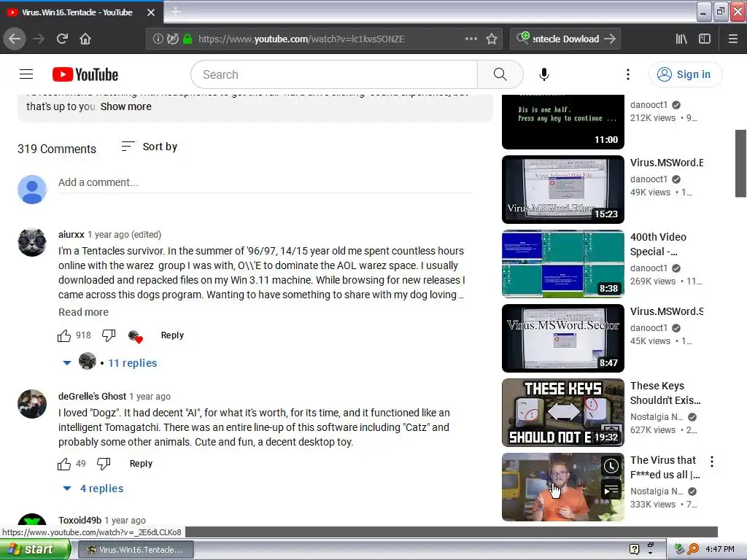747x560 pixels.
Task: Click the system tray clock 4:47 PM
Action: tap(720, 550)
